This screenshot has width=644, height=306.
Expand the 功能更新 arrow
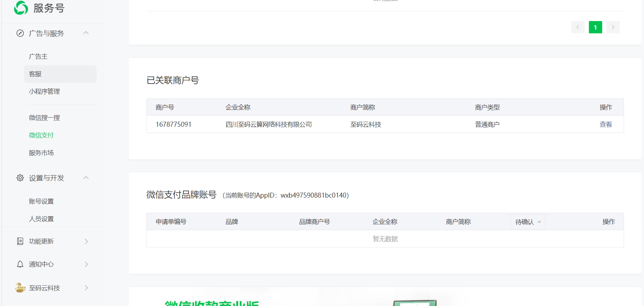click(86, 241)
